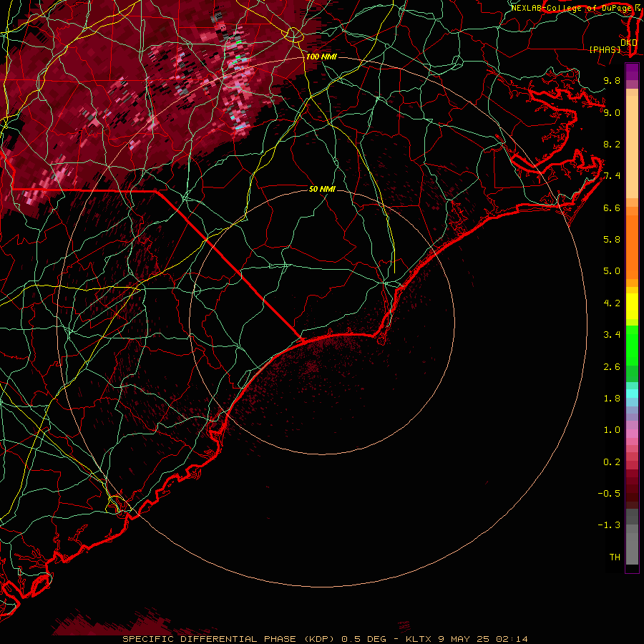The image size is (644, 644).
Task: Click the 7.4 legend value
Action: (x=612, y=176)
